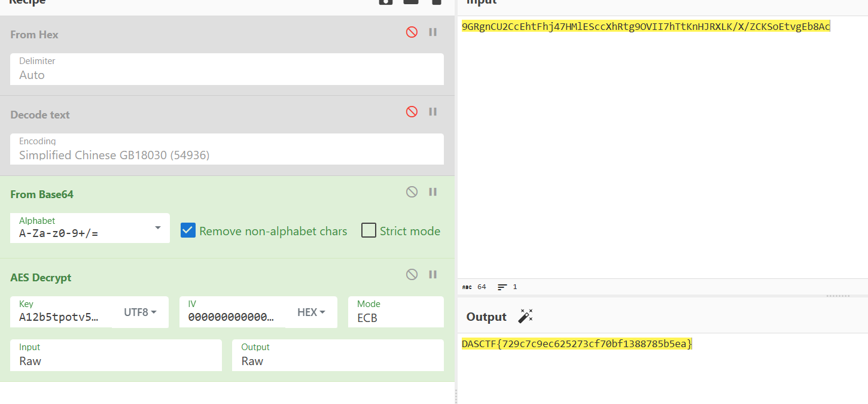Click Decode text red disable icon

[412, 112]
